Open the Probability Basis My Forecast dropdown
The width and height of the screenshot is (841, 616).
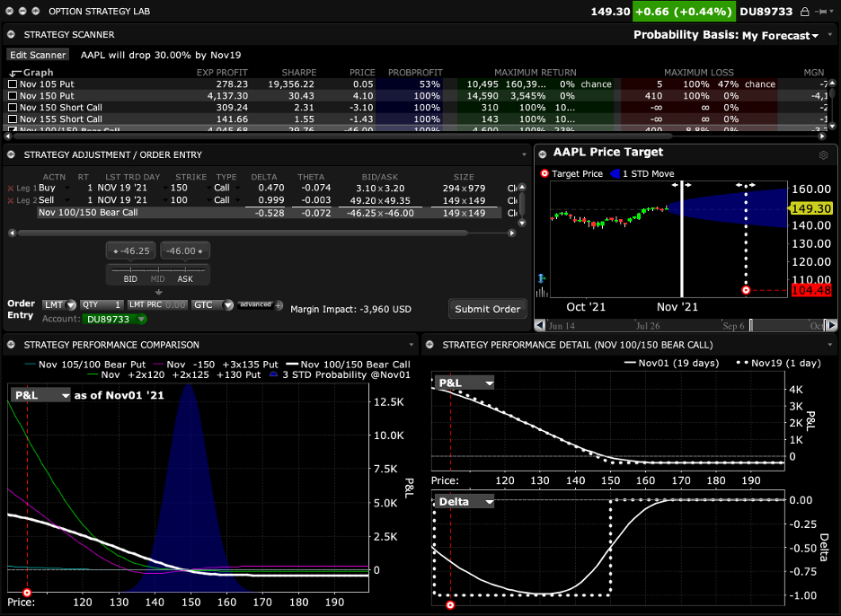coord(780,35)
